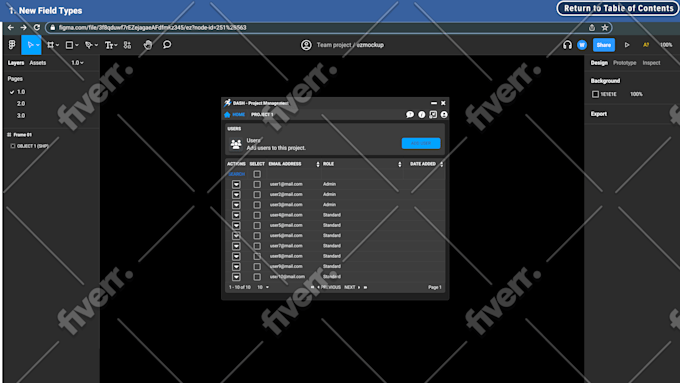Click the account icon in DASH mockup

click(x=444, y=115)
